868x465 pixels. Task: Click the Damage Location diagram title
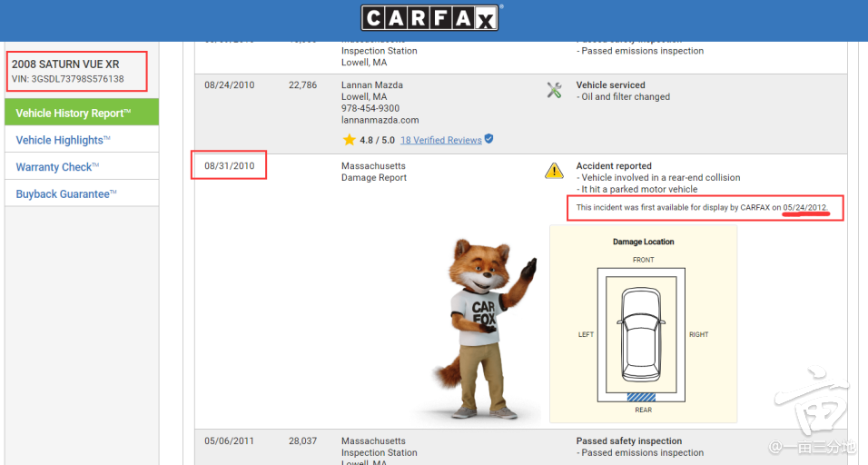coord(643,242)
